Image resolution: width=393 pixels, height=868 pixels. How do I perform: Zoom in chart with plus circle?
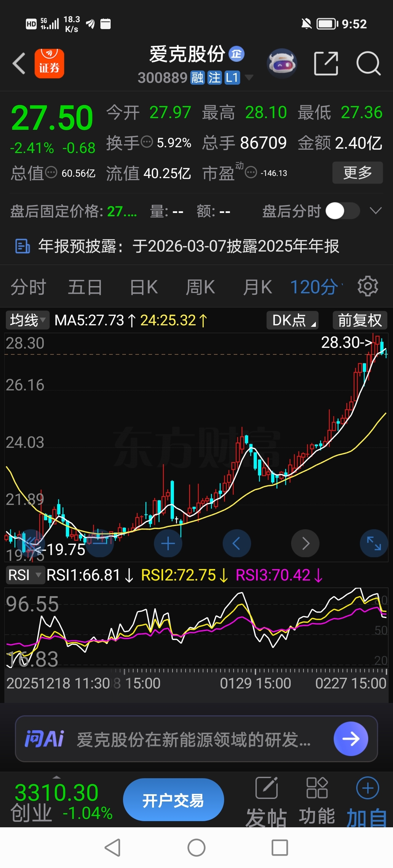click(168, 543)
